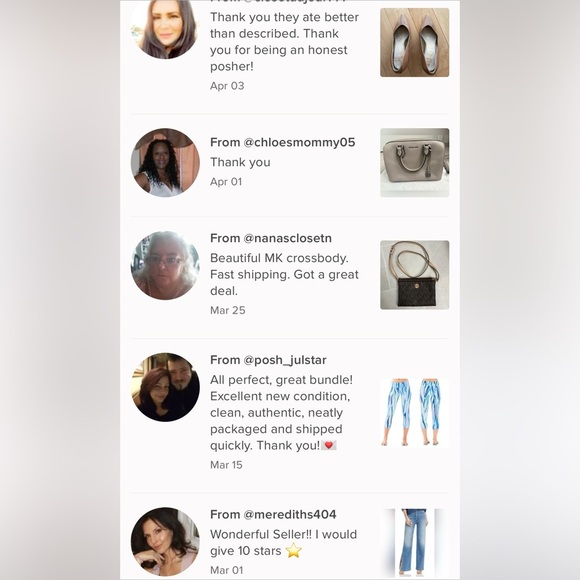Open @nanasclosetn profile avatar

[x=165, y=265]
